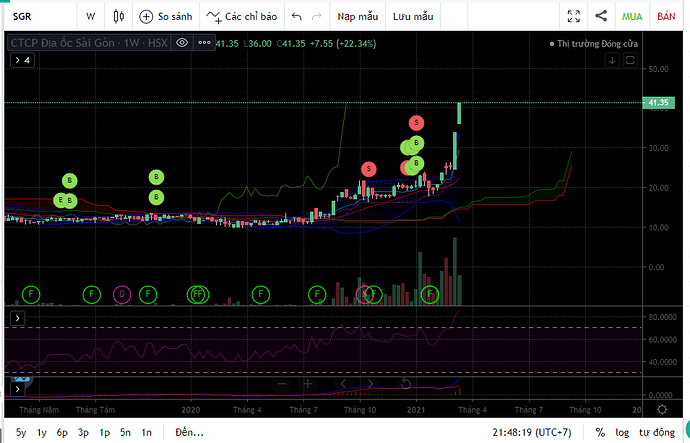The width and height of the screenshot is (690, 443).
Task: Reset the chart view
Action: coord(405,384)
